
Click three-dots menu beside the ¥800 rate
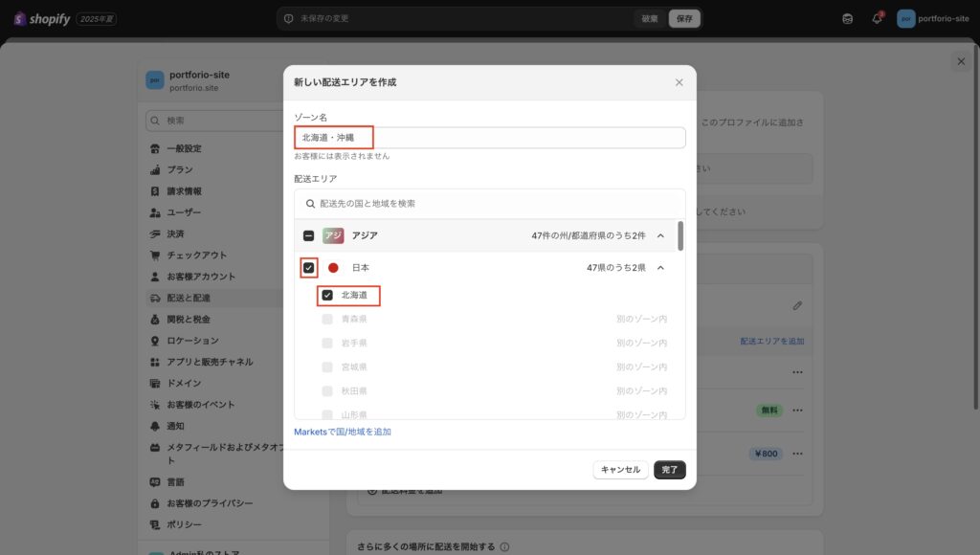(x=797, y=454)
